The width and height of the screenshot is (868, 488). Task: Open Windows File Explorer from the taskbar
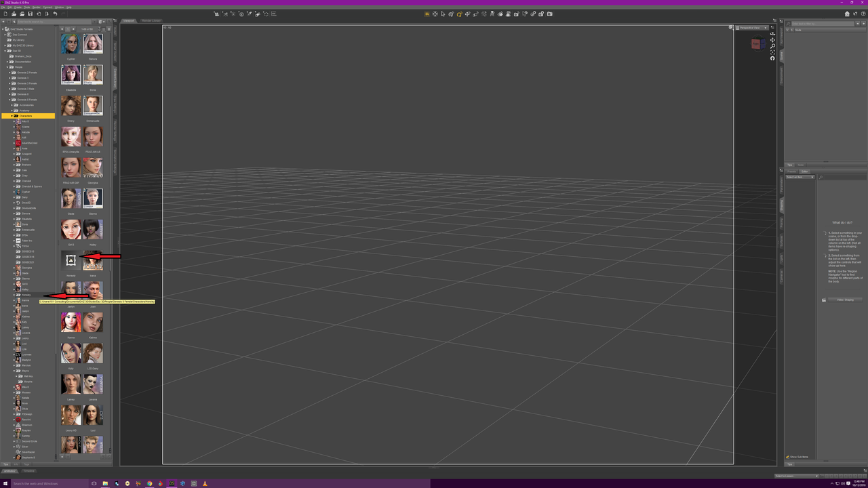[x=105, y=483]
